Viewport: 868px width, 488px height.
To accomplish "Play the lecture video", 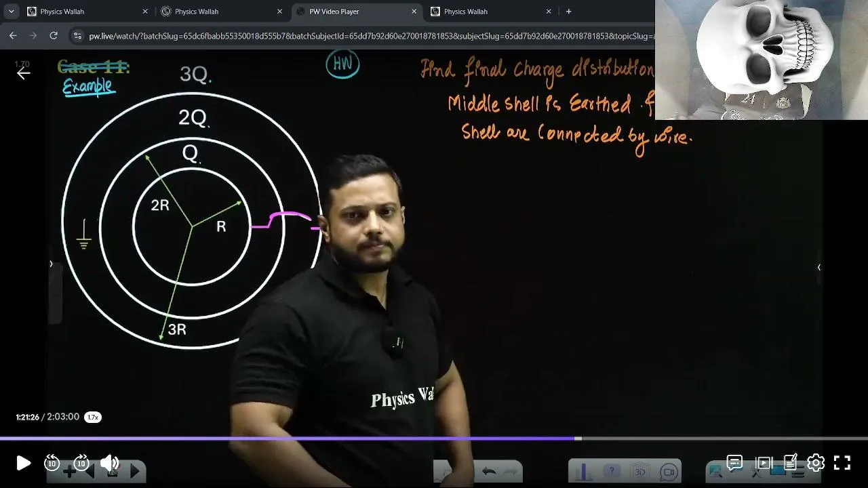I will (x=23, y=463).
